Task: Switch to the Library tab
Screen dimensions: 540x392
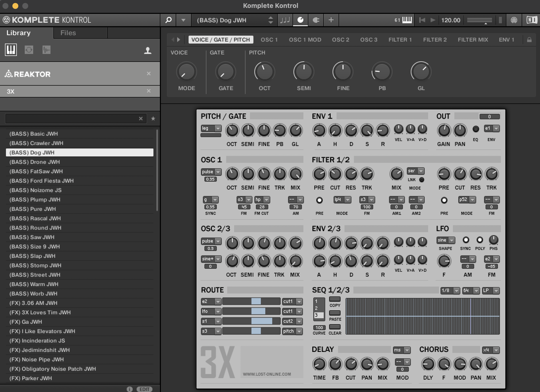Action: 19,33
